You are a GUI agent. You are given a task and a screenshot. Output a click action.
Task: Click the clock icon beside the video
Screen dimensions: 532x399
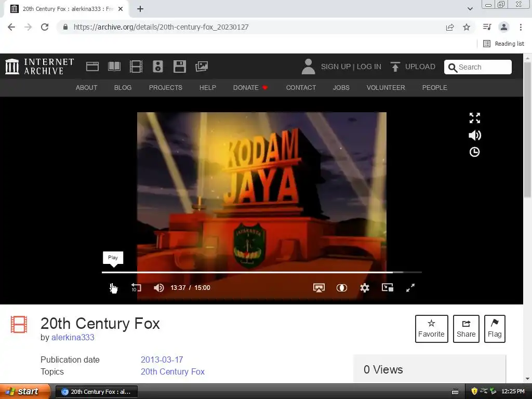474,152
